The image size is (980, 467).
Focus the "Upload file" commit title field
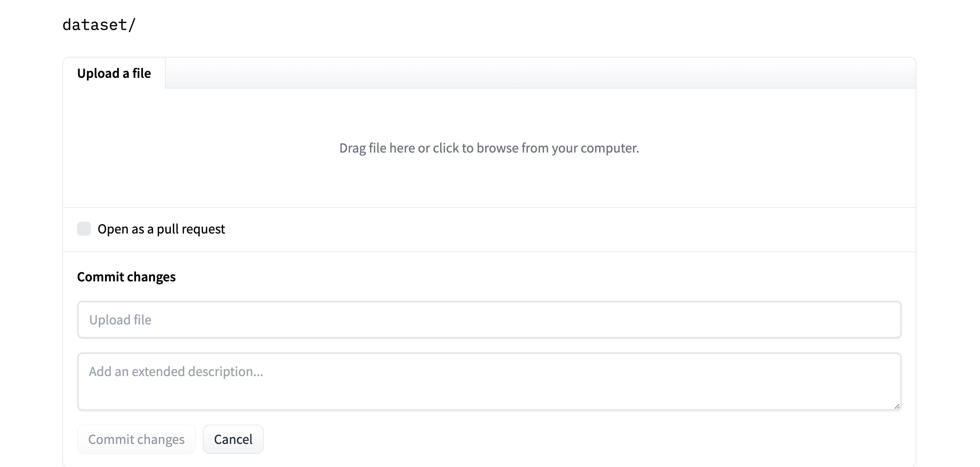coord(489,320)
